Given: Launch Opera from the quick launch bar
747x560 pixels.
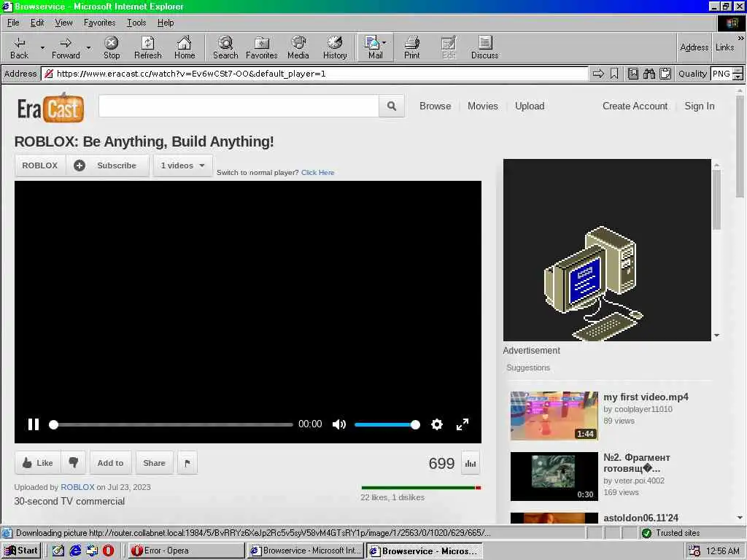Looking at the screenshot, I should (109, 551).
